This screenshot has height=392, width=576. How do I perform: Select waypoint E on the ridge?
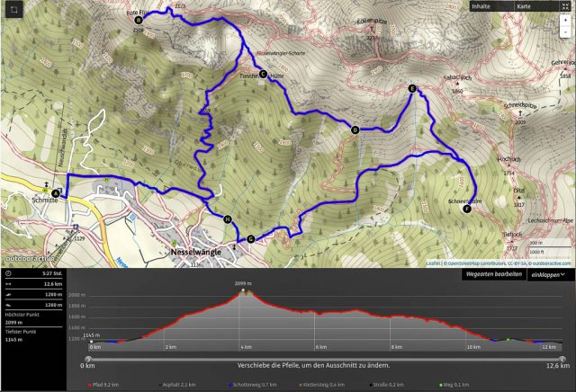click(412, 88)
